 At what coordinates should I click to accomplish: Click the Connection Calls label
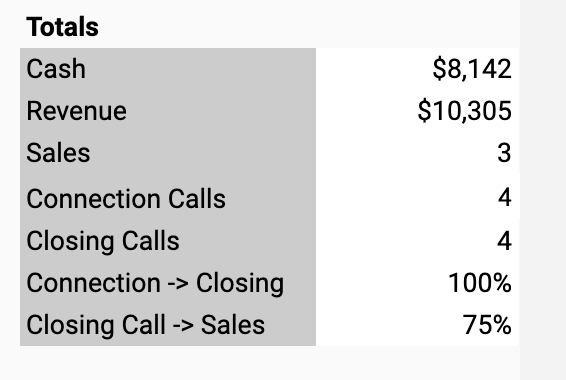126,198
